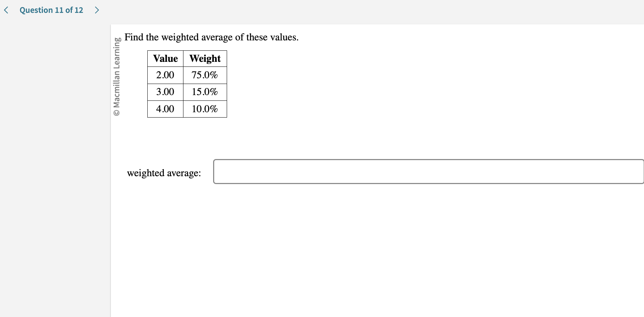The width and height of the screenshot is (644, 317).
Task: Select the 'Weight' column header cell
Action: [x=205, y=58]
